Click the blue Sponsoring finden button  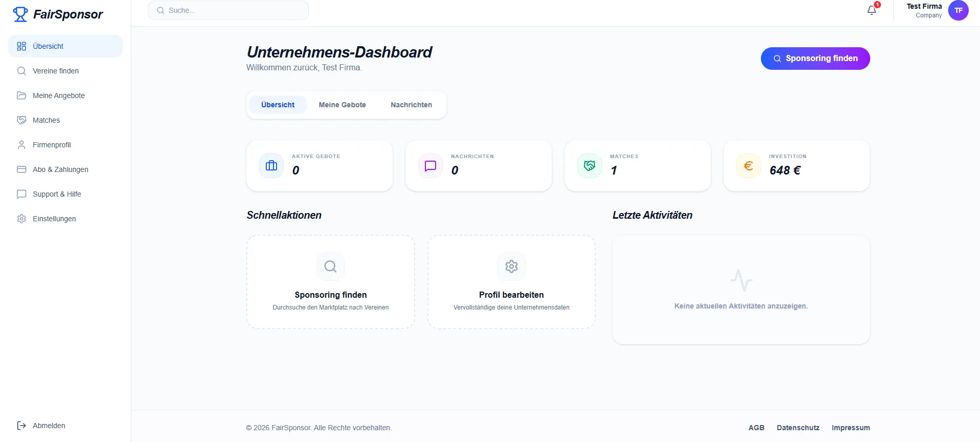point(815,59)
